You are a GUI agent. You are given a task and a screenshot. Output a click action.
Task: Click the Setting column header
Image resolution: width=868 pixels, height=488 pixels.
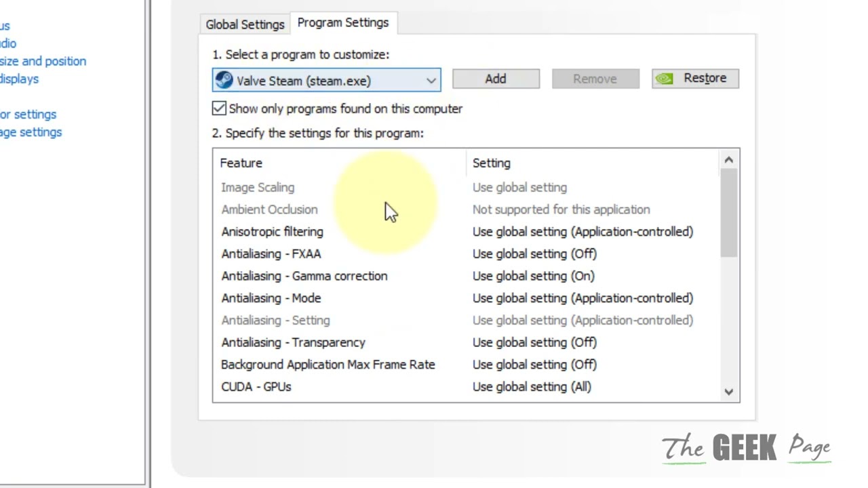pos(492,163)
